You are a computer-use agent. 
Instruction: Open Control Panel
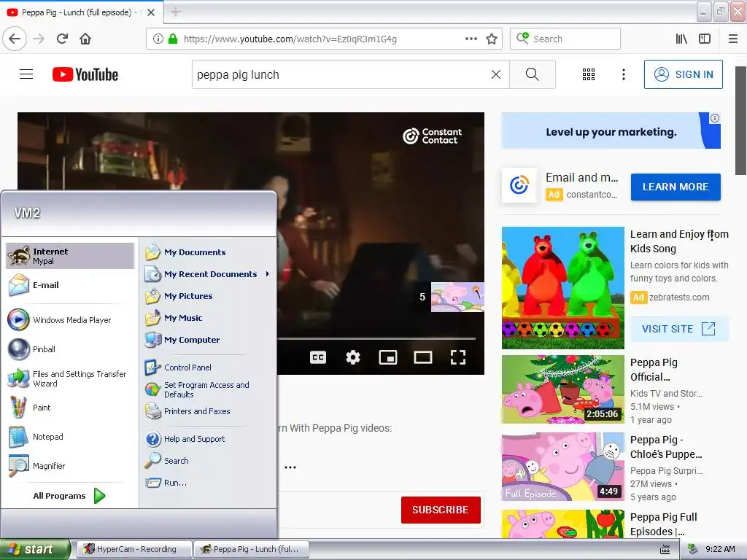(208, 367)
